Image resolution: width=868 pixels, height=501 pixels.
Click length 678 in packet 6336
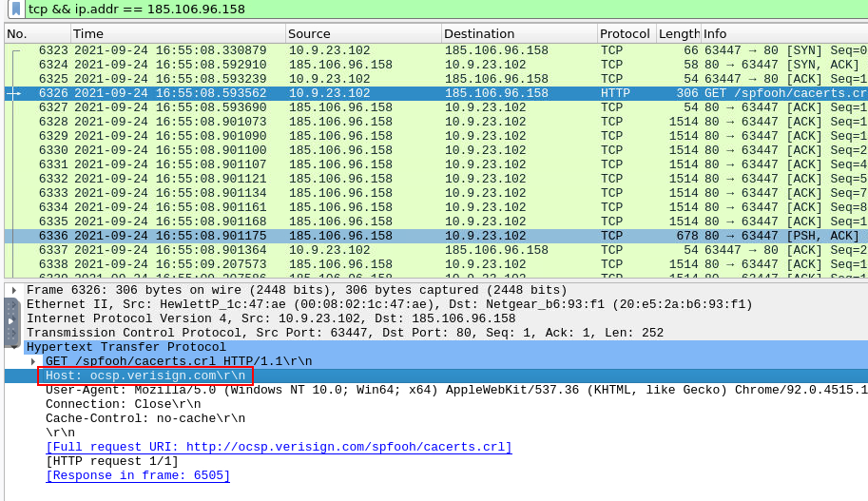point(687,236)
